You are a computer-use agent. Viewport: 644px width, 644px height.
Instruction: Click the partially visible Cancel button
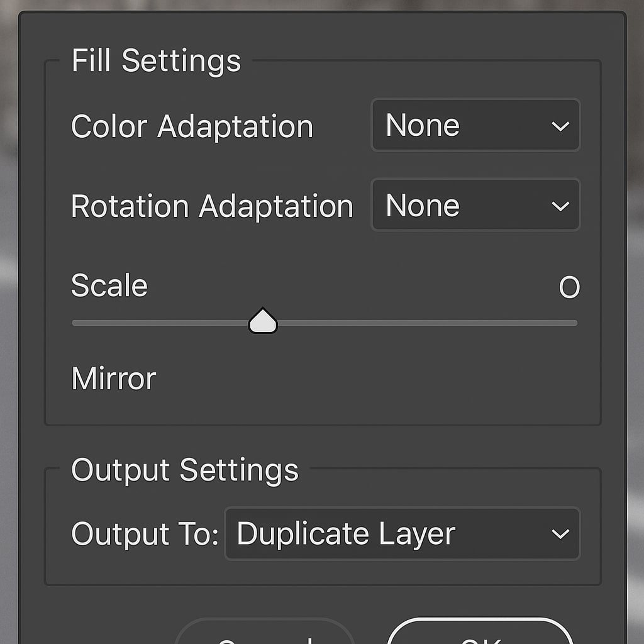(x=265, y=631)
